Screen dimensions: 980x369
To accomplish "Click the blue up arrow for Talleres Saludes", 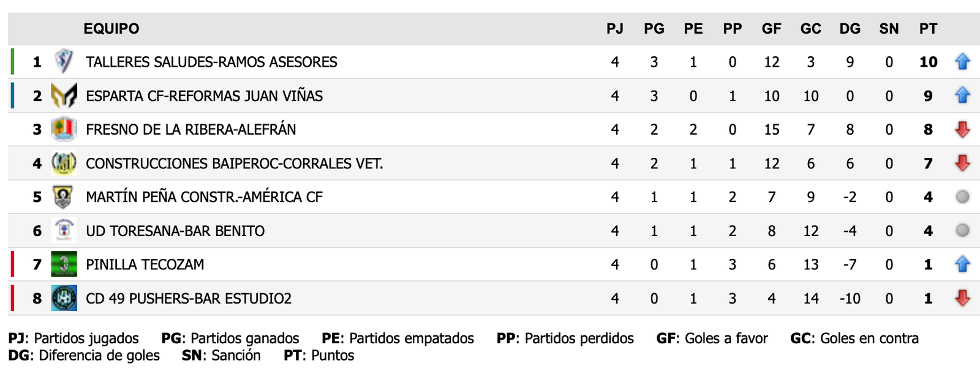I will click(962, 62).
